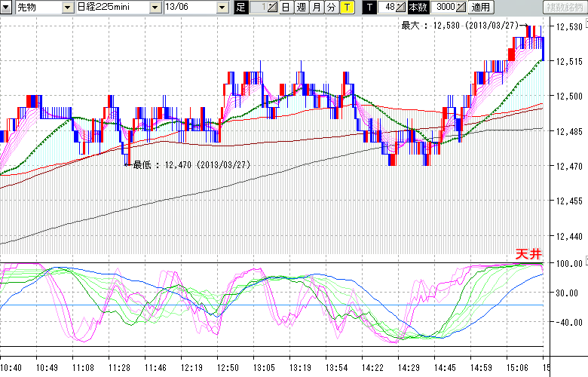588x377 pixels.
Task: Click the 12:50 time axis marker
Action: coord(226,366)
